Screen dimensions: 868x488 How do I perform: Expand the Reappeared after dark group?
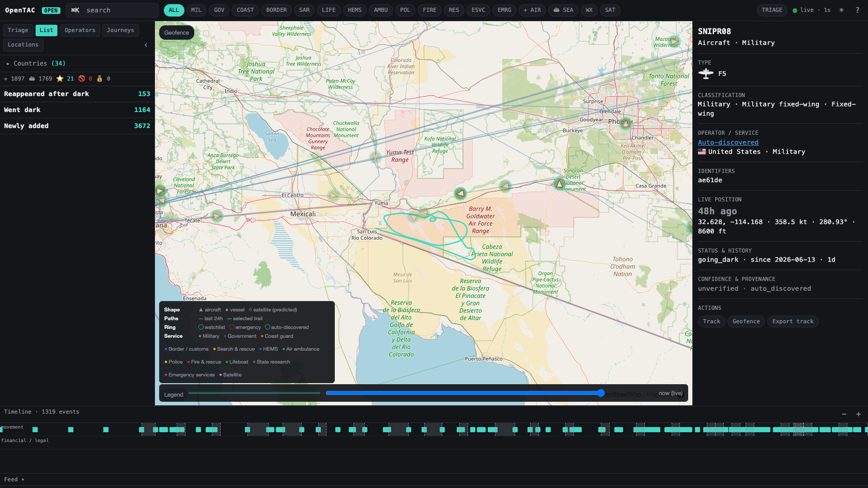(78, 94)
